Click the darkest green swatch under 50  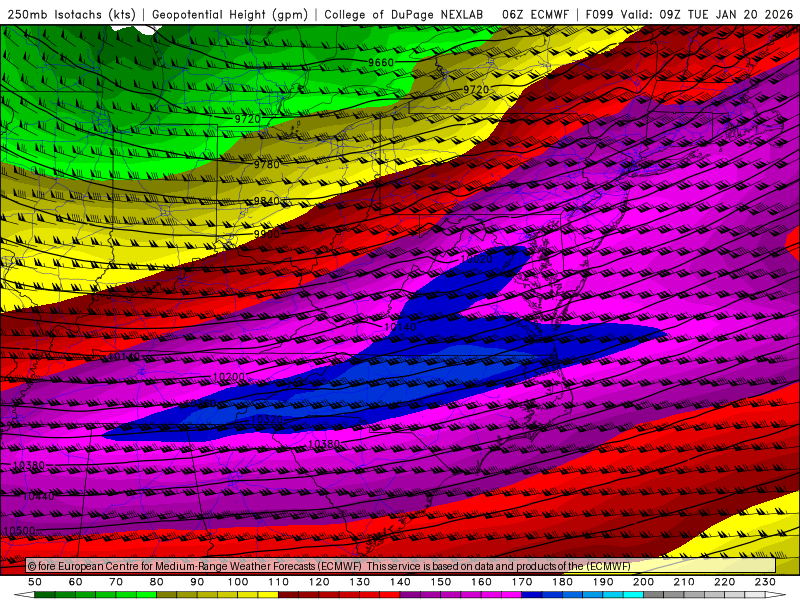tap(45, 594)
